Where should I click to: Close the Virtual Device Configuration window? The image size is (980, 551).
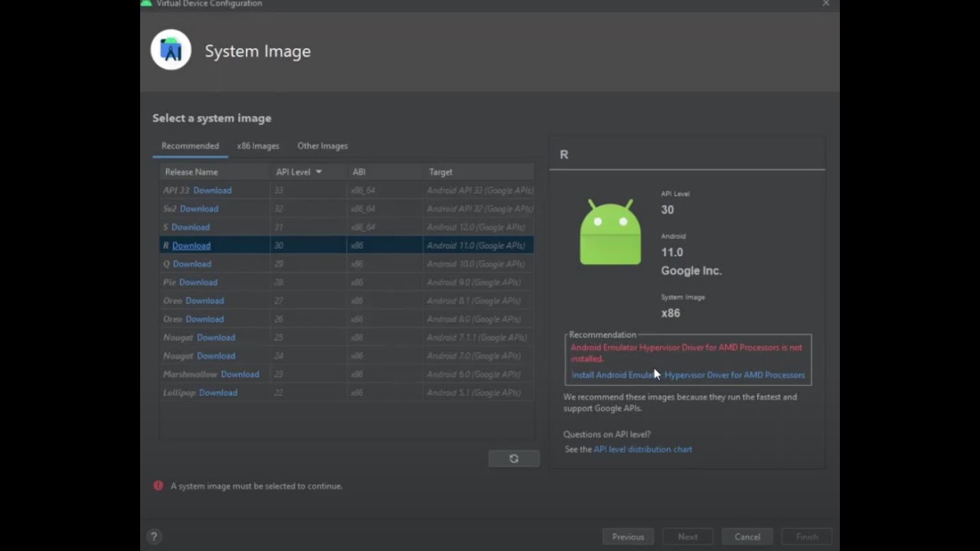point(825,4)
